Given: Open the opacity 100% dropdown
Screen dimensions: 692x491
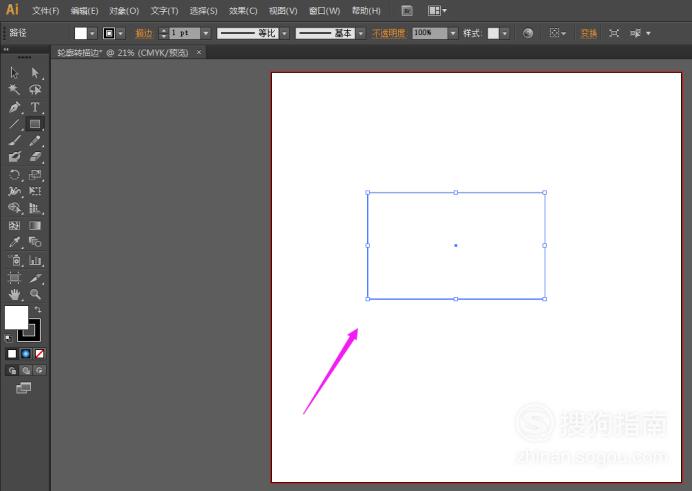Looking at the screenshot, I should coord(453,33).
